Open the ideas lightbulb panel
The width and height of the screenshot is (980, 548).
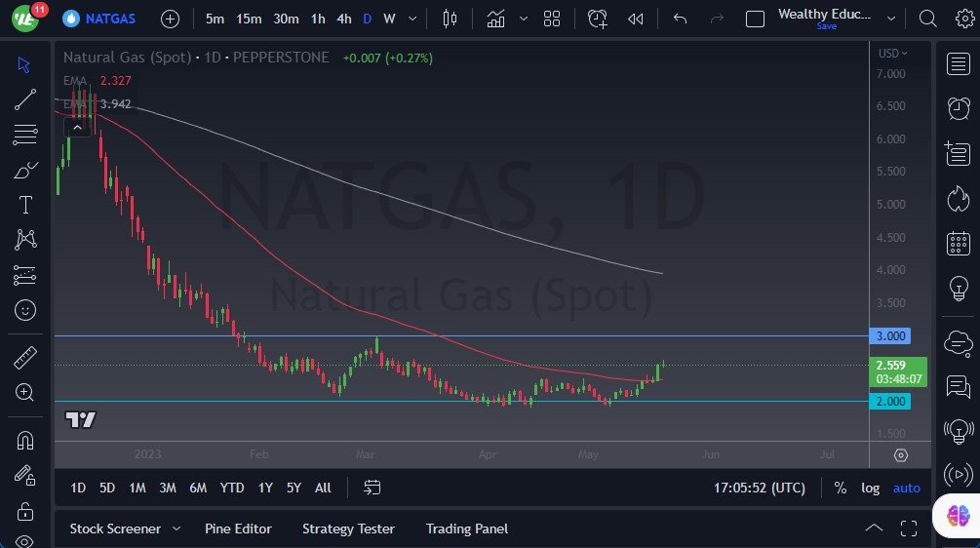pyautogui.click(x=959, y=289)
